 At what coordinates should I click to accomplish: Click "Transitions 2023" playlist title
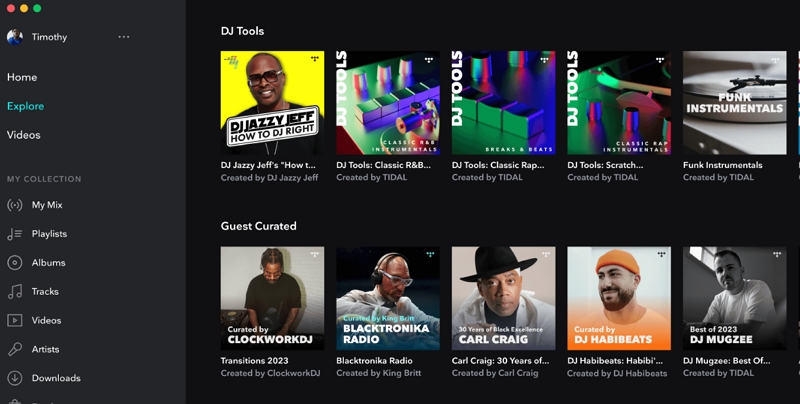(x=254, y=361)
